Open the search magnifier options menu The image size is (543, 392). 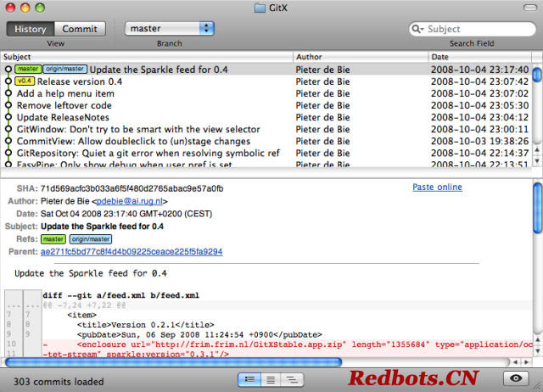[x=417, y=29]
